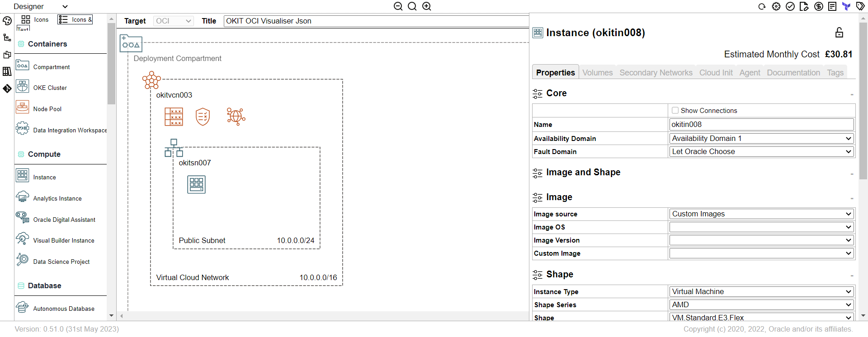Toggle the Show Connections checkbox
The image size is (868, 337).
click(x=675, y=110)
